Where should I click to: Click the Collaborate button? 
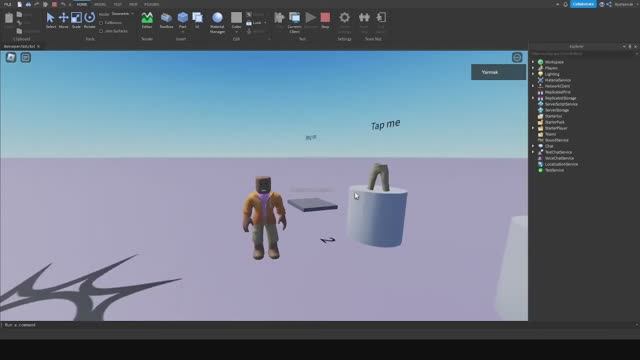pos(583,4)
